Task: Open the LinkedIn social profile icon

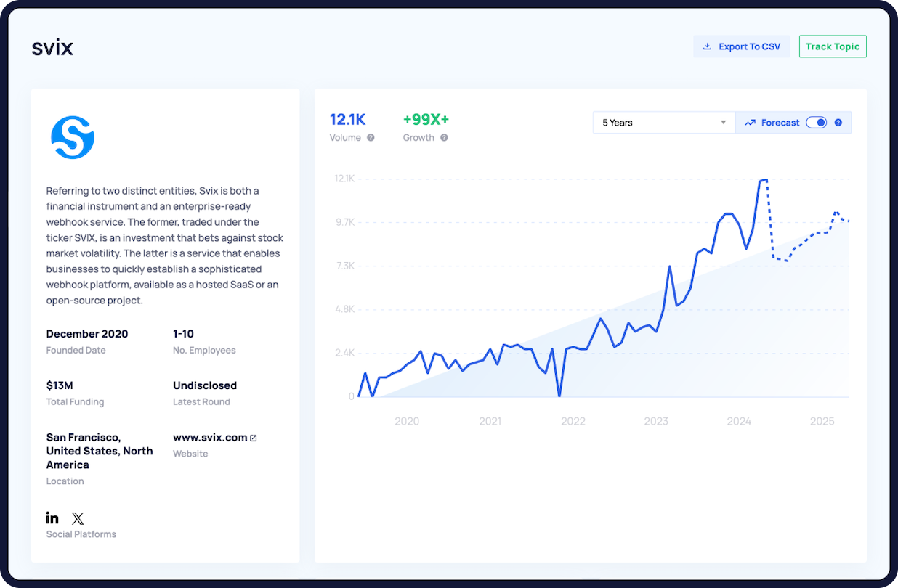Action: [x=52, y=518]
